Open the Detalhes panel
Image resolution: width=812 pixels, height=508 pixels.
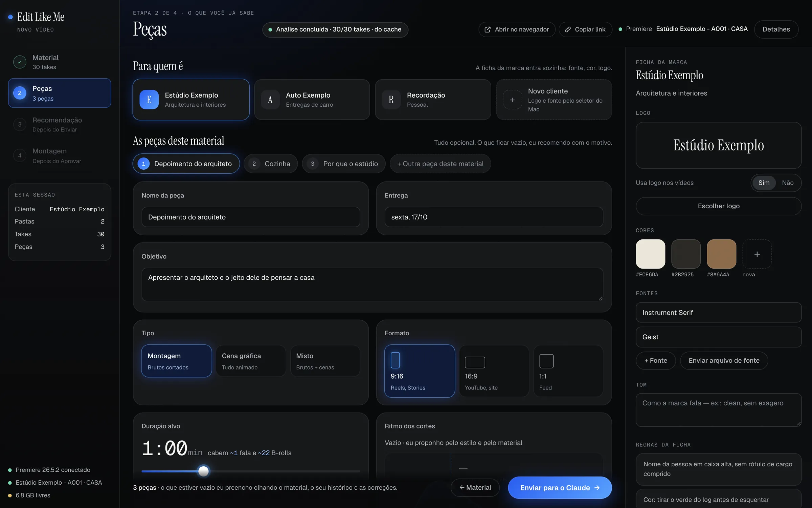pos(776,29)
